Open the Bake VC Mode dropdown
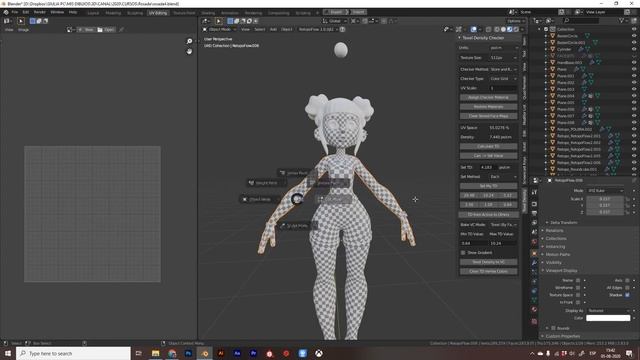Viewport: 640px width, 360px height. click(x=503, y=224)
